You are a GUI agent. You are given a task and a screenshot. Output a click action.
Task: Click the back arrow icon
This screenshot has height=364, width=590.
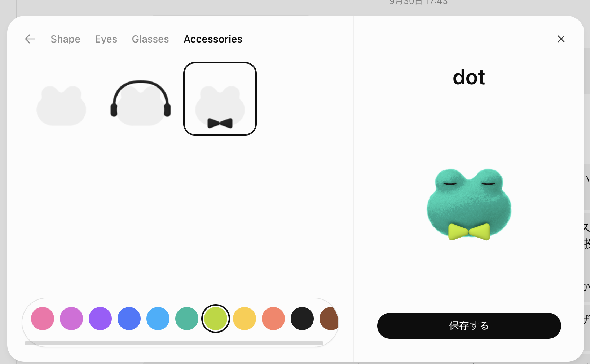coord(30,39)
